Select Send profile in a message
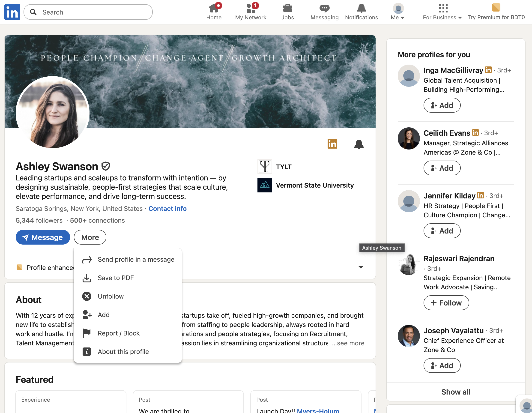 pos(128,260)
